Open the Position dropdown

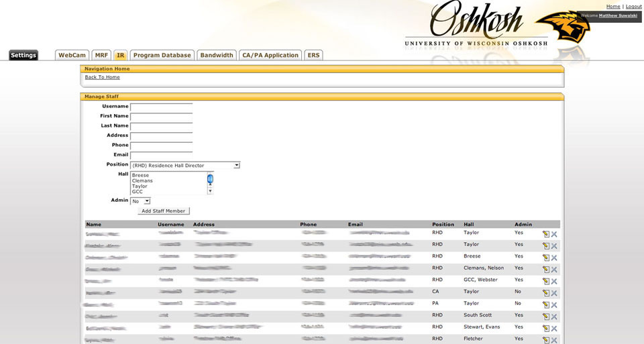click(x=184, y=165)
